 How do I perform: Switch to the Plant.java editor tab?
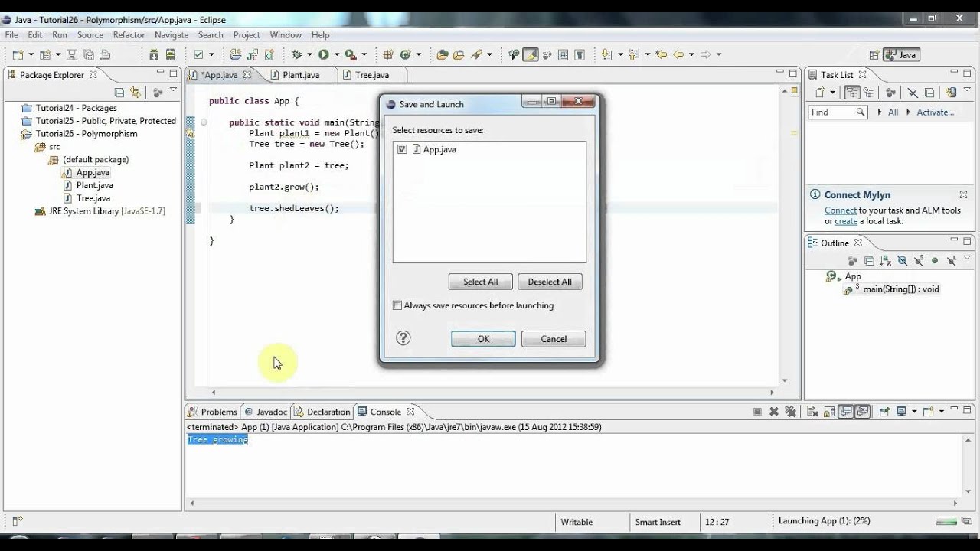click(300, 75)
